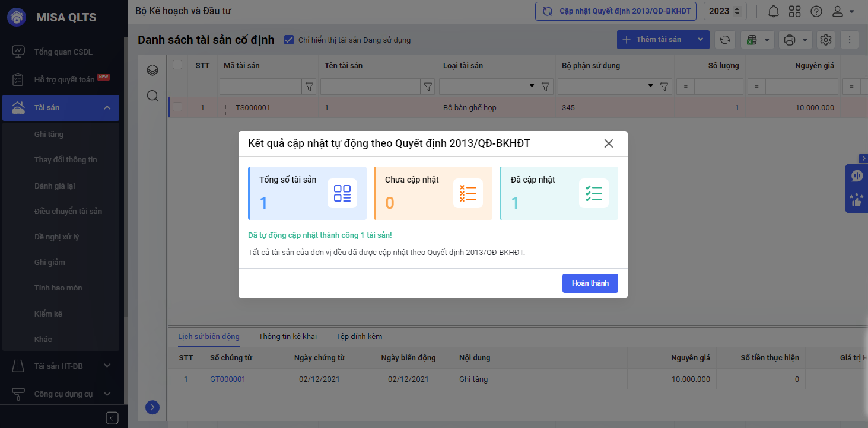The height and width of the screenshot is (428, 868).
Task: Open Ghi tăng menu item
Action: tap(49, 134)
